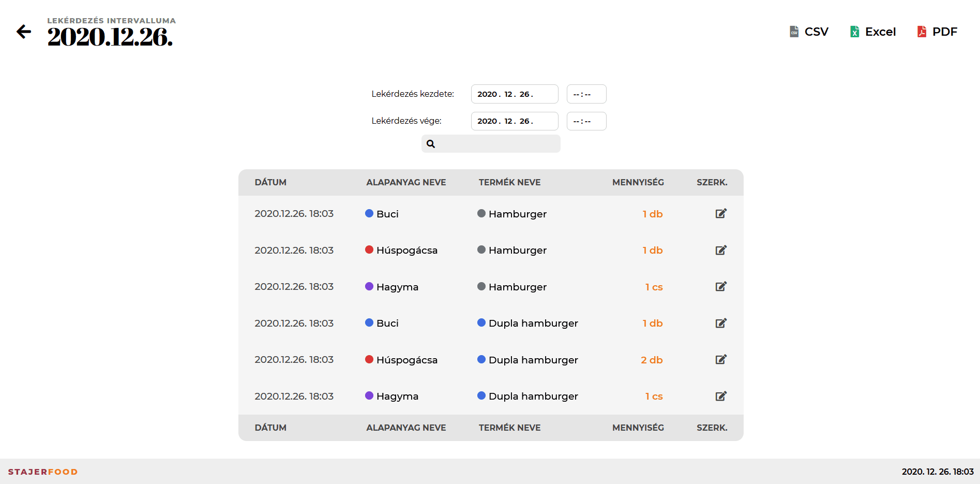
Task: Open the STAJERFOOD footer logo link
Action: click(x=43, y=472)
